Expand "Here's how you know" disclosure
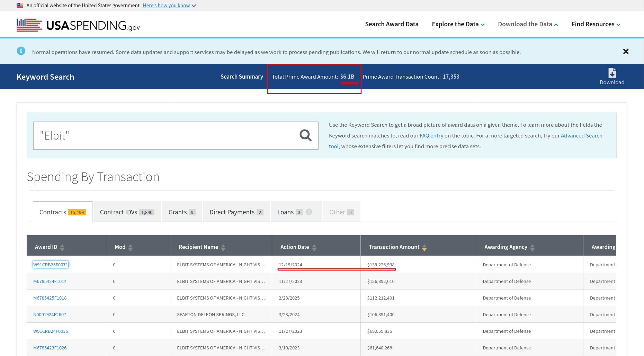 [x=169, y=6]
